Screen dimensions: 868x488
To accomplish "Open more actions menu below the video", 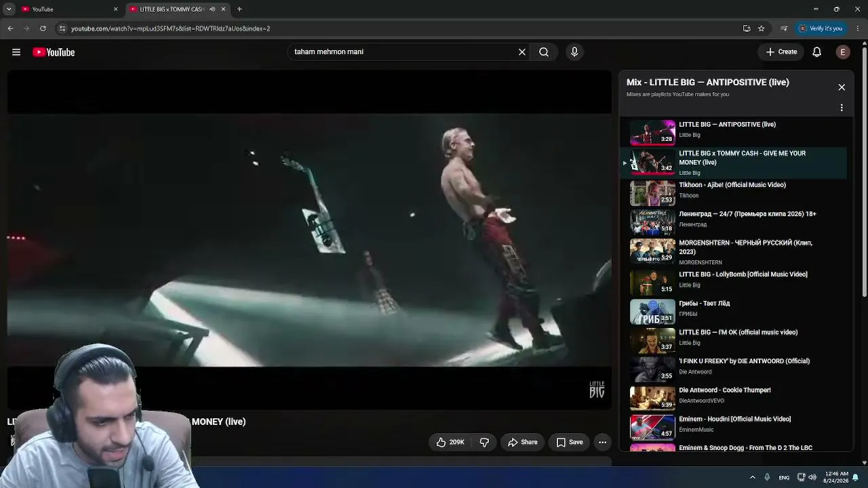I will (602, 443).
